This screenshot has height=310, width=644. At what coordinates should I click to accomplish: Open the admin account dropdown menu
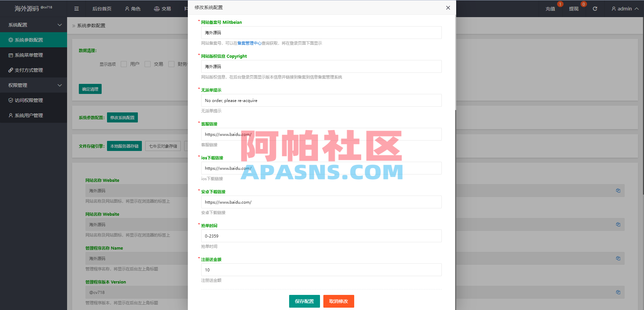pyautogui.click(x=624, y=8)
